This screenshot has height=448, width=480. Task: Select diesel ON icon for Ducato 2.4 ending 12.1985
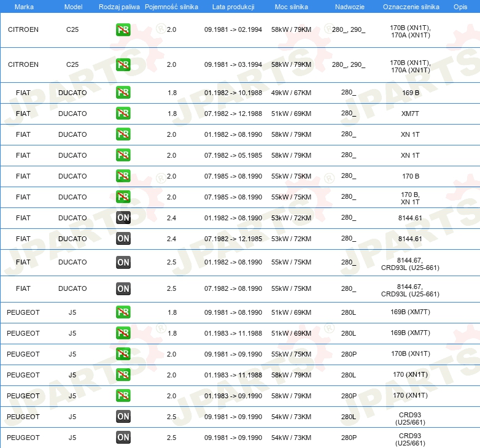(123, 239)
